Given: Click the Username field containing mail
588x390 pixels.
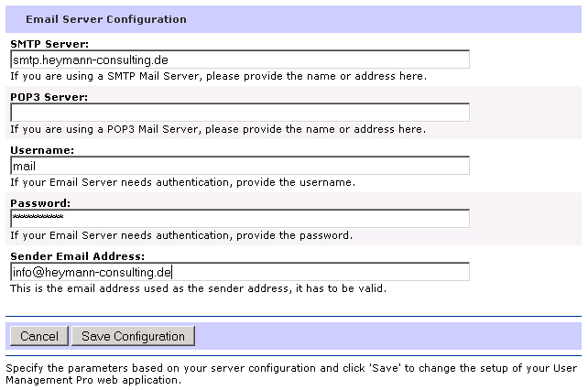Looking at the screenshot, I should 240,166.
